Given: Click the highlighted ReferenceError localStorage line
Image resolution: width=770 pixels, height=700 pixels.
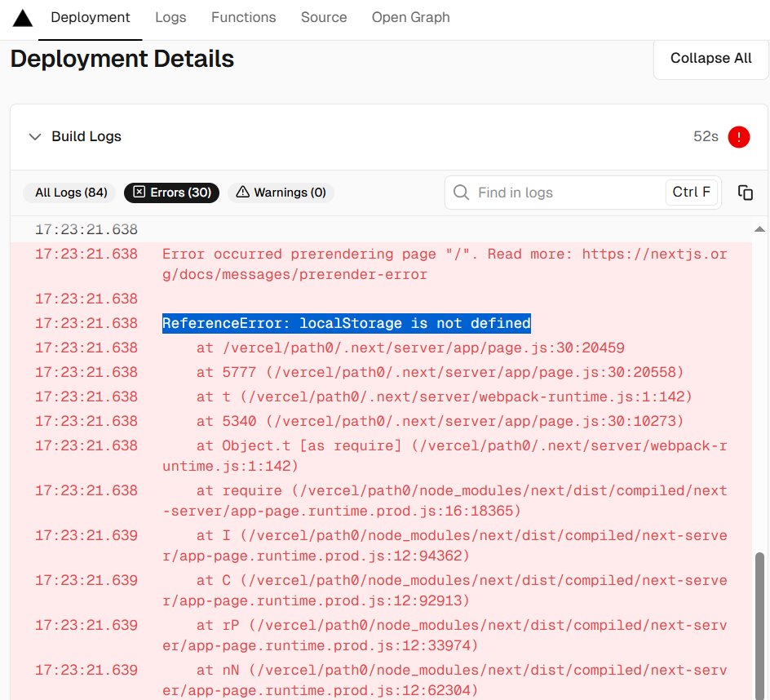Looking at the screenshot, I should tap(346, 323).
